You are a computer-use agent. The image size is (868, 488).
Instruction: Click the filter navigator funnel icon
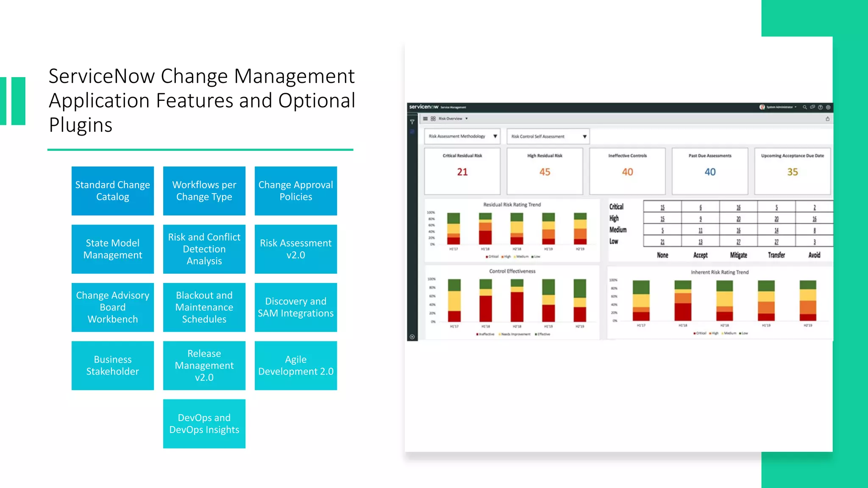pyautogui.click(x=412, y=122)
